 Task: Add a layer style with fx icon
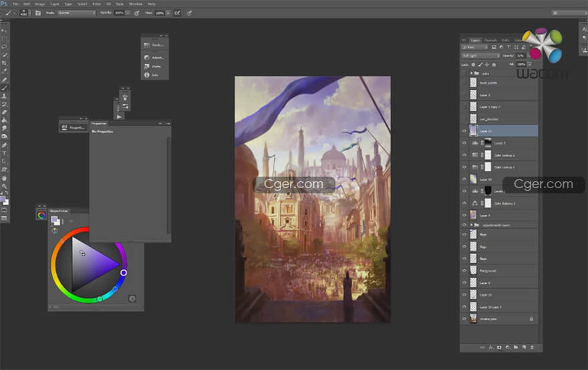tap(491, 347)
